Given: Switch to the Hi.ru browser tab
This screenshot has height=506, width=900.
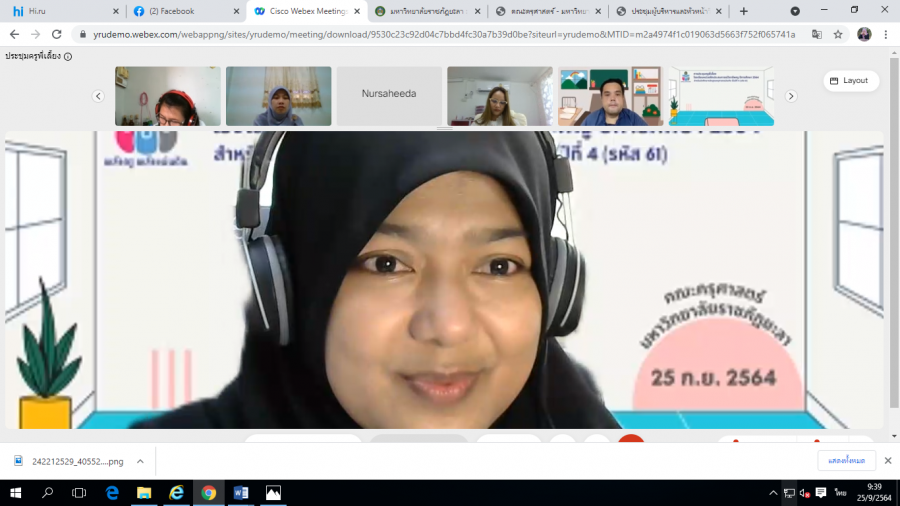Looking at the screenshot, I should (58, 11).
